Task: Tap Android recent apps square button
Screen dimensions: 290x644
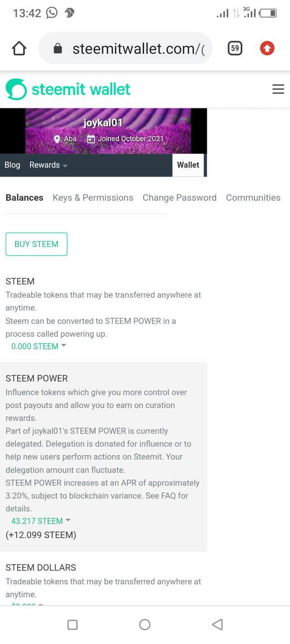Action: (x=72, y=625)
